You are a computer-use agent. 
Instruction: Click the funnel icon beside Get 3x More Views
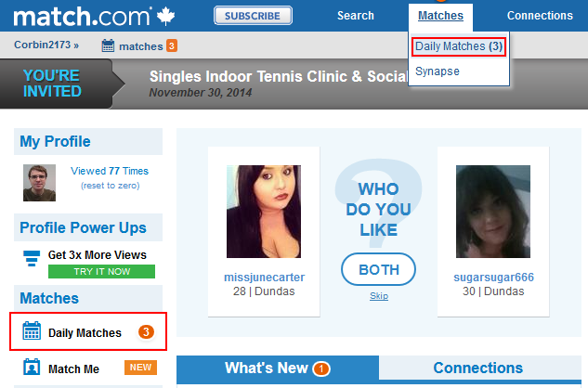[32, 258]
